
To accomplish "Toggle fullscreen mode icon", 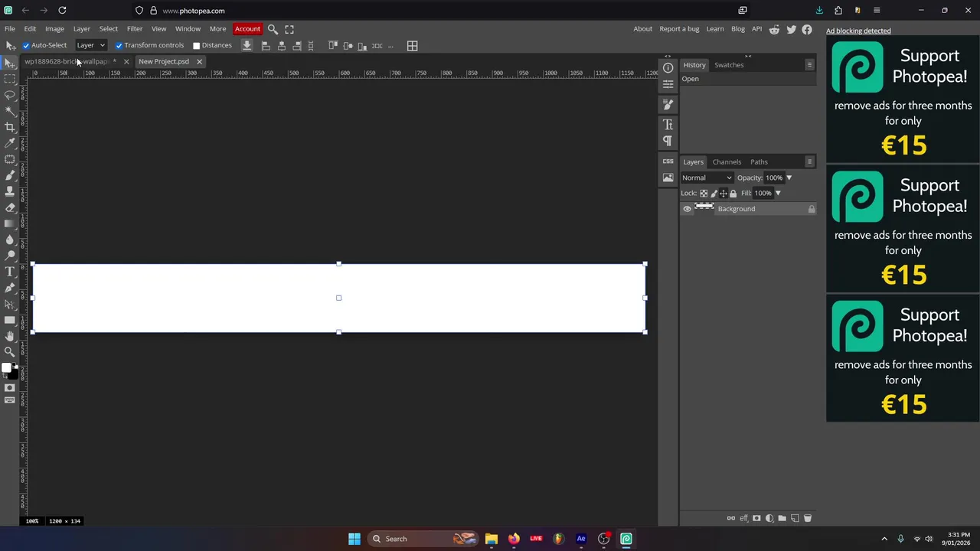I will tap(289, 29).
